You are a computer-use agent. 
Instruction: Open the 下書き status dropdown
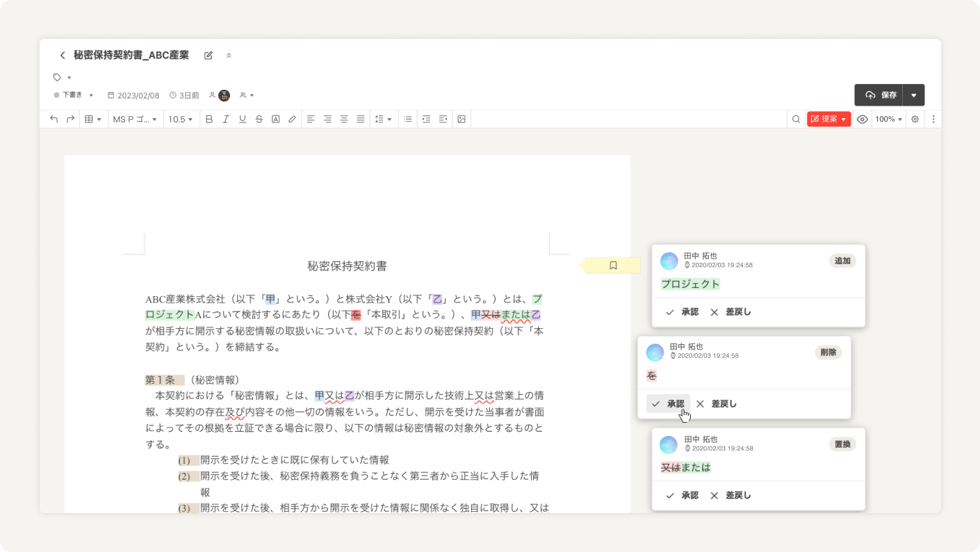tap(74, 95)
